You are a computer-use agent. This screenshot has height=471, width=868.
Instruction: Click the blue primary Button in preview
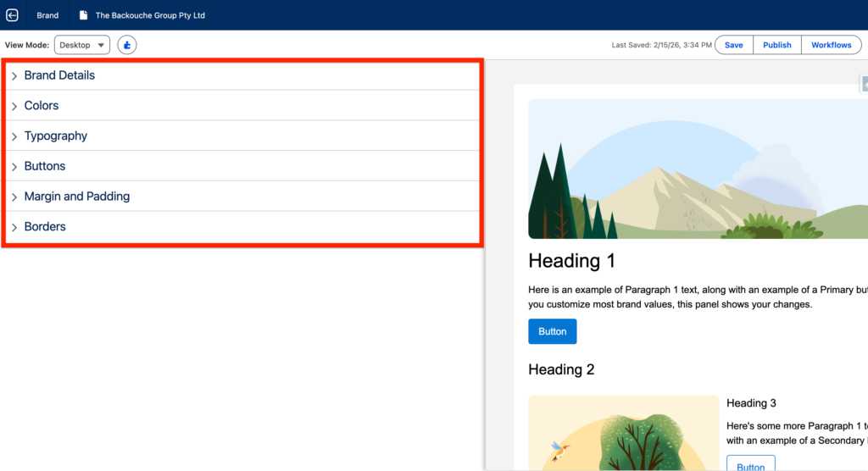tap(552, 331)
